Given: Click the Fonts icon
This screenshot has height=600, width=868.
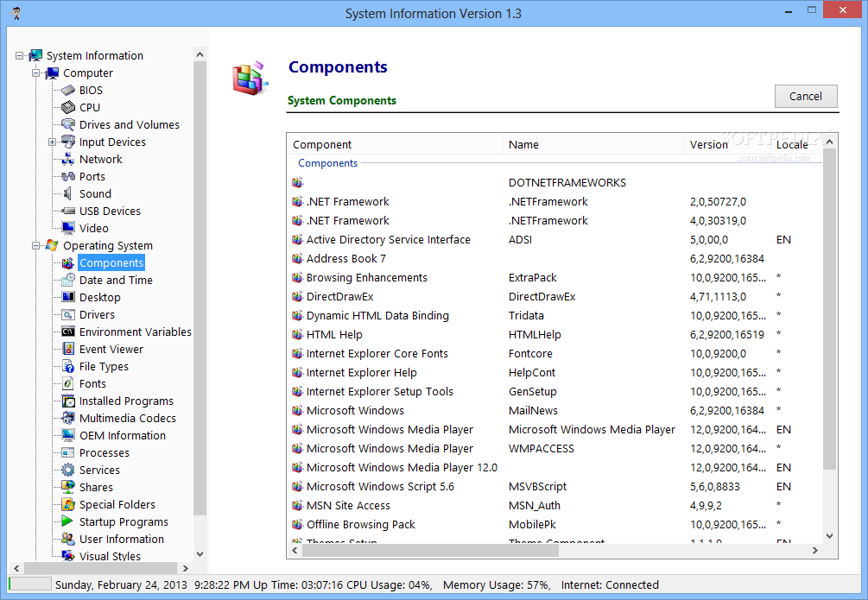Looking at the screenshot, I should (68, 383).
